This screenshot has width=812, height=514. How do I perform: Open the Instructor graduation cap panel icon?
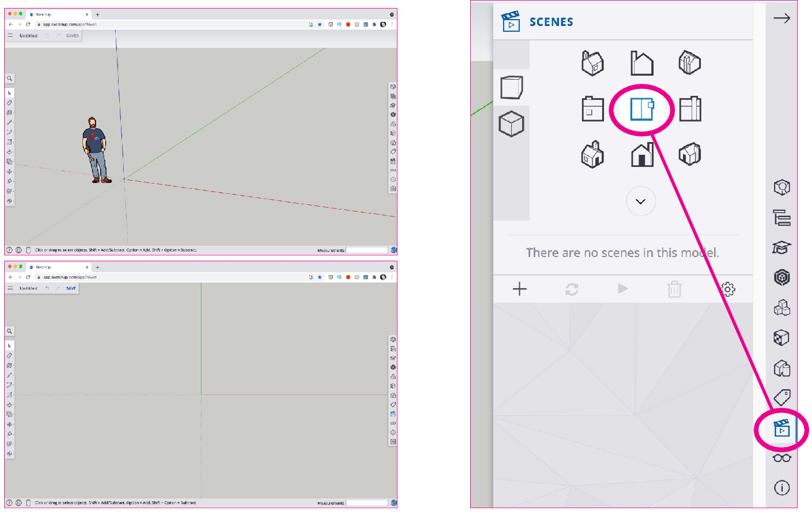point(782,247)
